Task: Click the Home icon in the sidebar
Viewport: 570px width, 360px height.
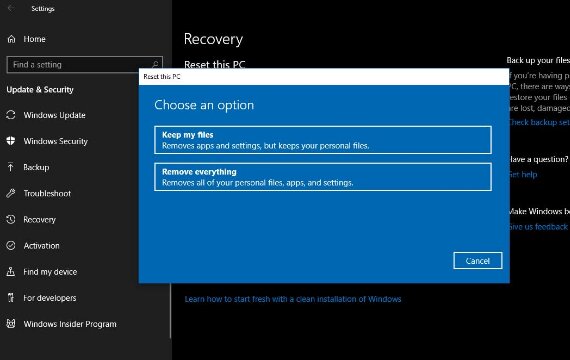Action: point(12,39)
